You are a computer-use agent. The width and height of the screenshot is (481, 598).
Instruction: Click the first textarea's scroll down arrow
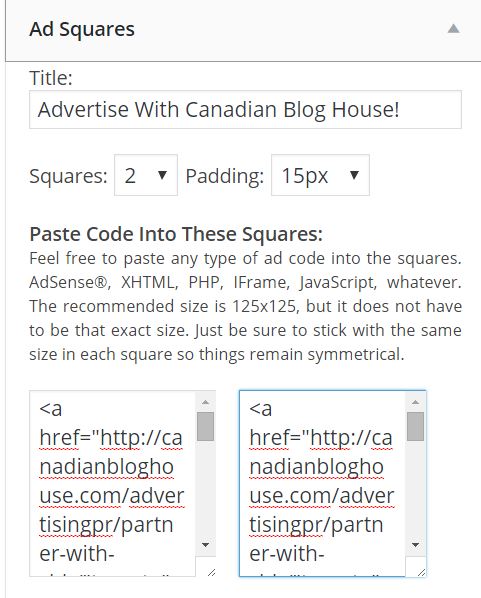206,545
